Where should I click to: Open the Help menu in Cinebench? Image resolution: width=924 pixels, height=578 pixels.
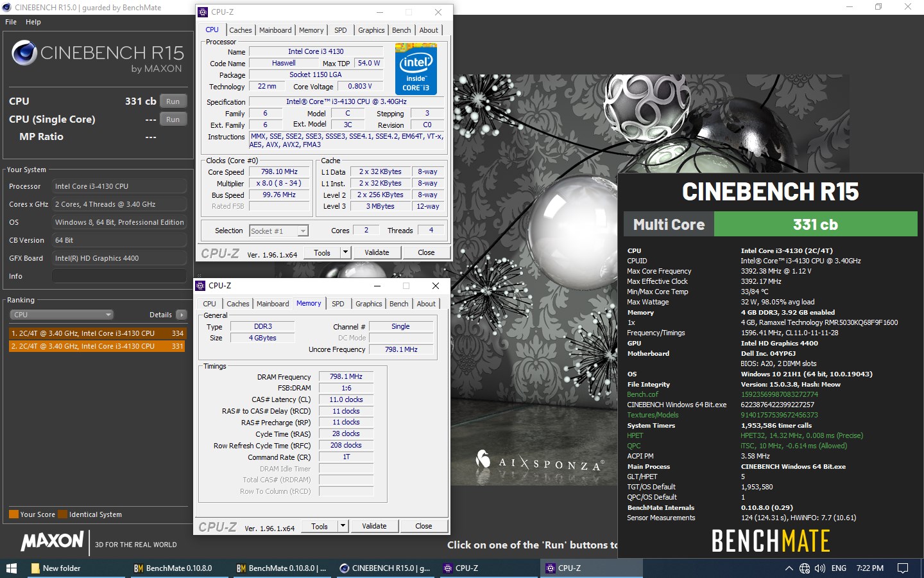pyautogui.click(x=33, y=22)
